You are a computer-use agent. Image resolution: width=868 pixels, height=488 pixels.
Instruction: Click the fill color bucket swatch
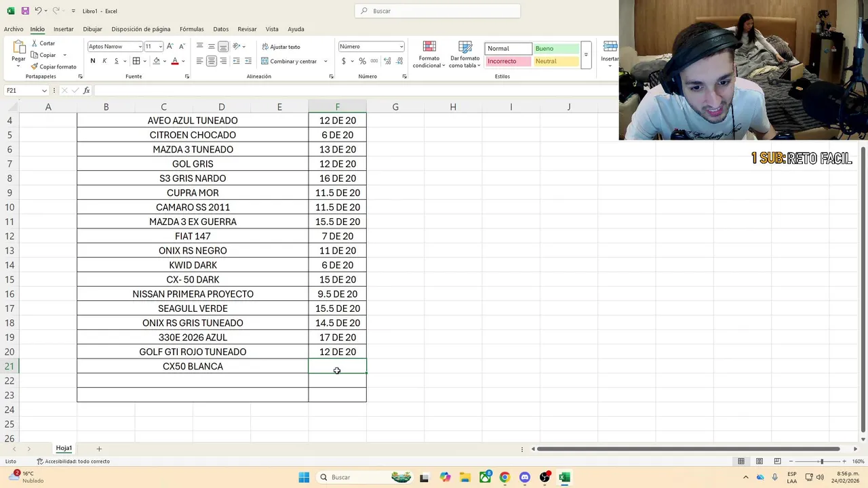click(x=157, y=61)
